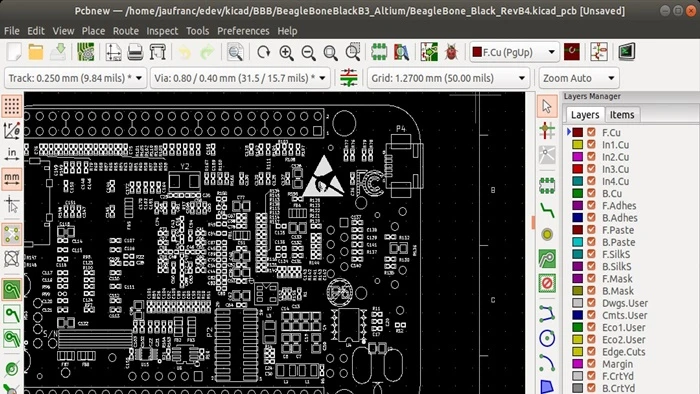This screenshot has height=394, width=700.
Task: Click the F.Paste color swatch
Action: pyautogui.click(x=578, y=230)
